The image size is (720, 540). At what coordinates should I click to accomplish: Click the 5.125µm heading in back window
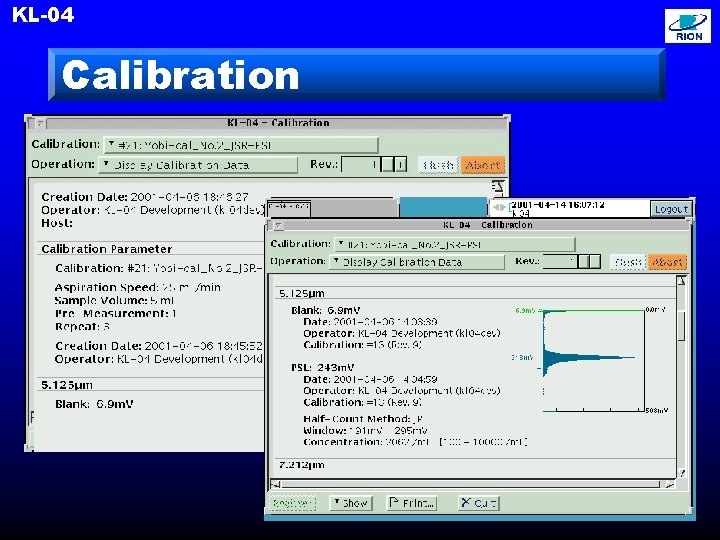pyautogui.click(x=67, y=385)
